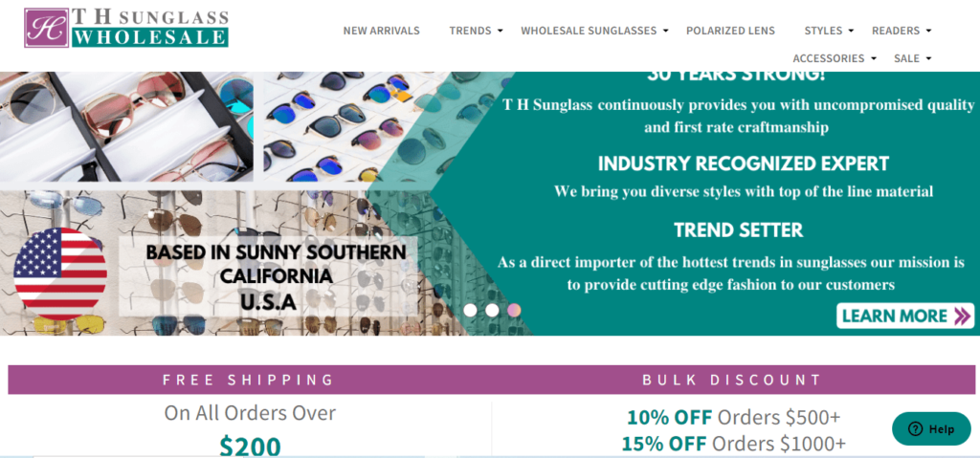Click the Learn More button
This screenshot has width=980, height=458.
coord(905,316)
